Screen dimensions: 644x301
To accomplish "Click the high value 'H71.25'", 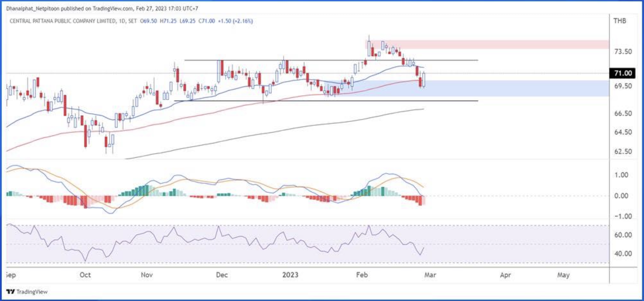I will (168, 21).
